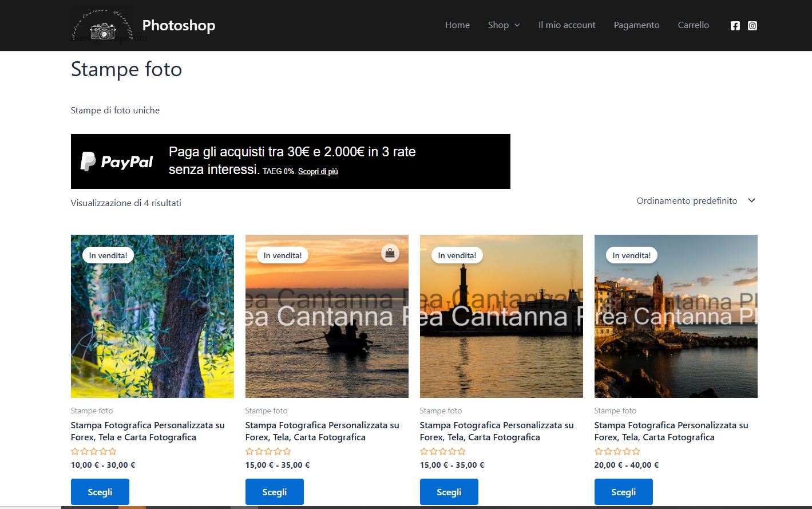Navigate to the Carrello page

pyautogui.click(x=693, y=25)
